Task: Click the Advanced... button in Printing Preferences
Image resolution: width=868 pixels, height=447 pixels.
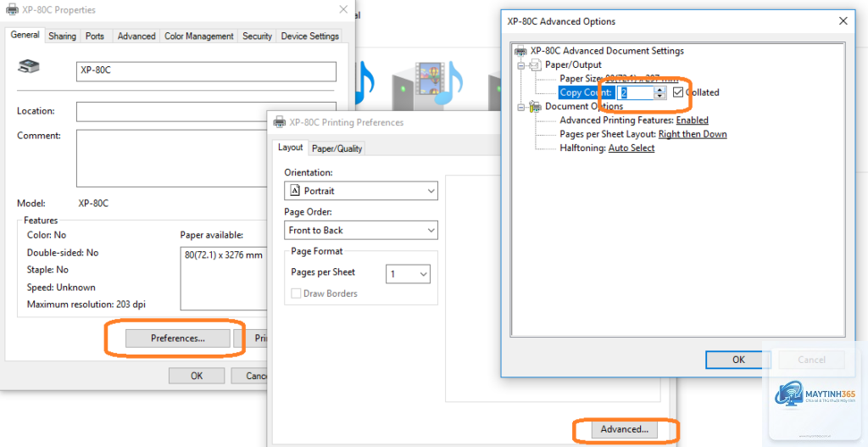Action: tap(625, 428)
